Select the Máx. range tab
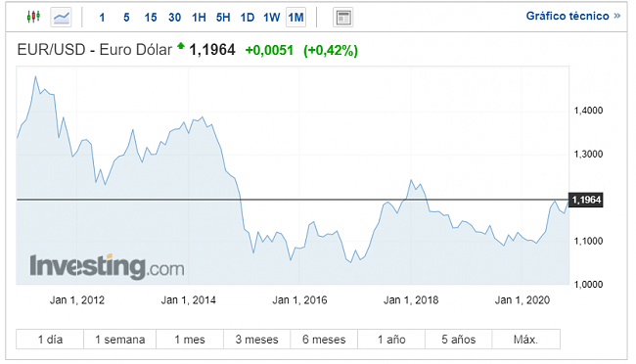Image resolution: width=636 pixels, height=364 pixels. [x=526, y=340]
